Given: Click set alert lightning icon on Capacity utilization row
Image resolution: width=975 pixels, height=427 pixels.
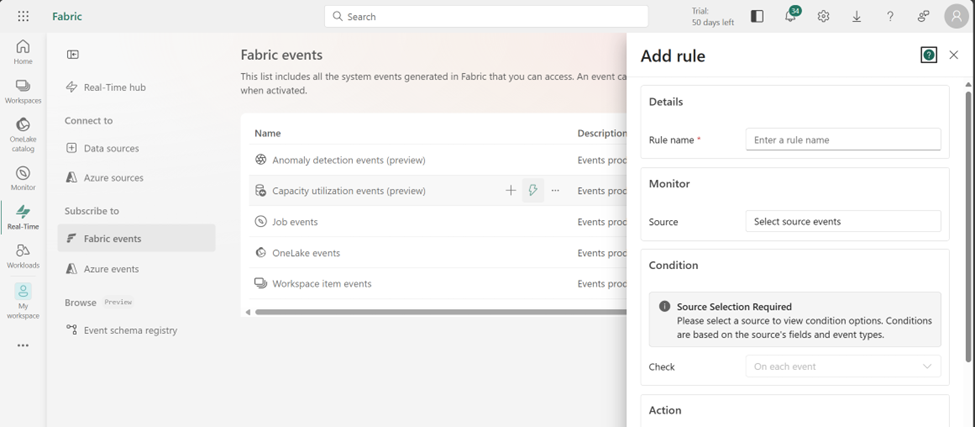Looking at the screenshot, I should point(533,191).
